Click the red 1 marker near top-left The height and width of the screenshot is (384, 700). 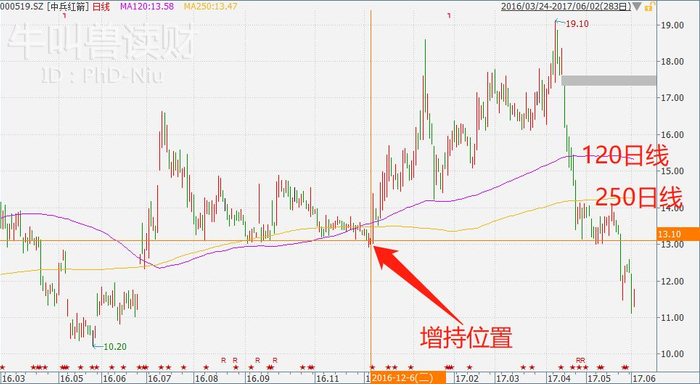coord(65,16)
